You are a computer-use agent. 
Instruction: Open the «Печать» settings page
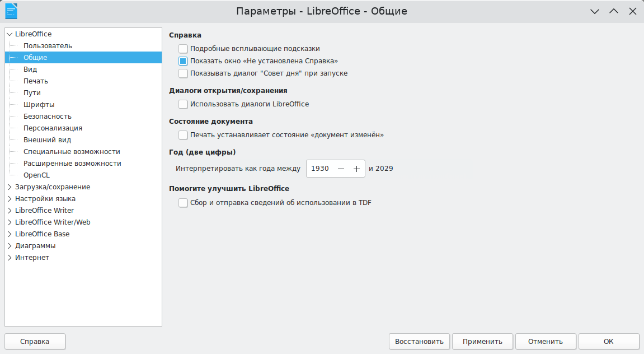tap(36, 81)
